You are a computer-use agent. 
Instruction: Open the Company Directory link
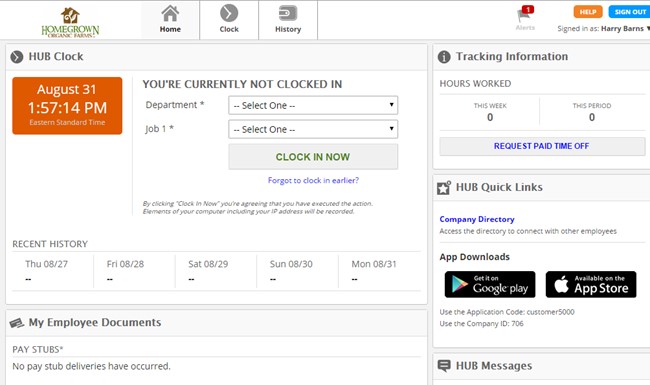pos(477,219)
